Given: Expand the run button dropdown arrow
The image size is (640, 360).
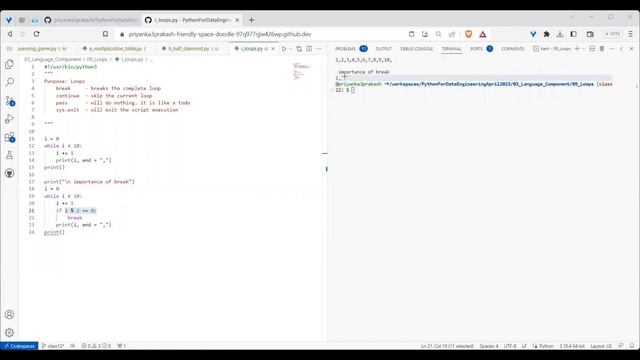Looking at the screenshot, I should point(290,49).
